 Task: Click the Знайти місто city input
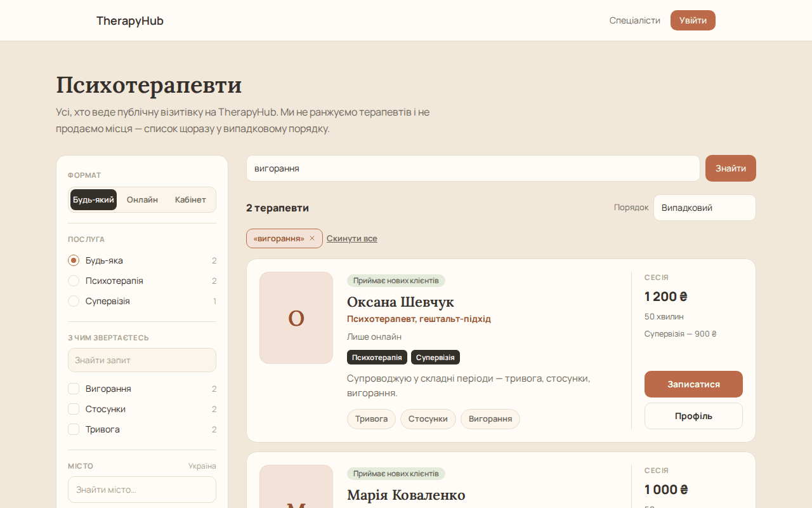[142, 490]
